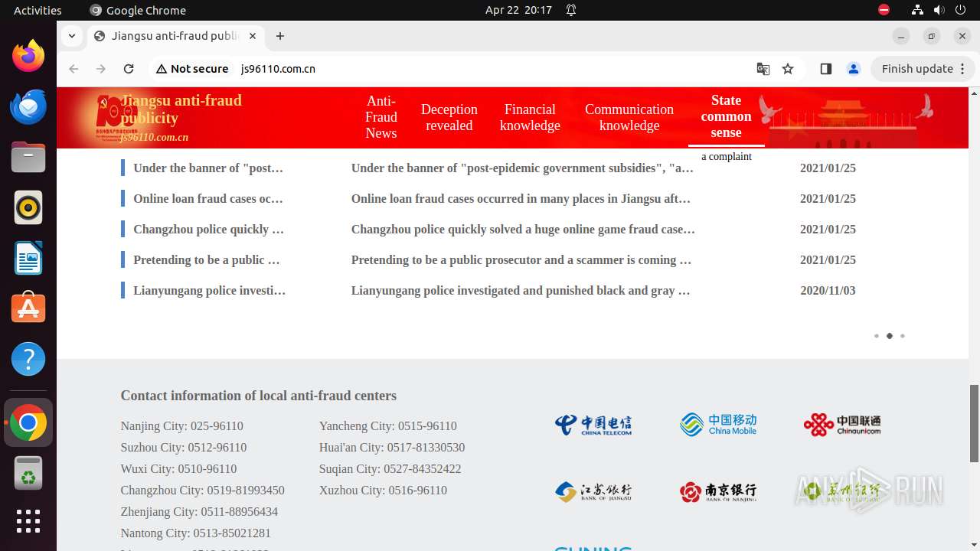The image size is (980, 551).
Task: Select the first carousel page dot
Action: (x=876, y=336)
